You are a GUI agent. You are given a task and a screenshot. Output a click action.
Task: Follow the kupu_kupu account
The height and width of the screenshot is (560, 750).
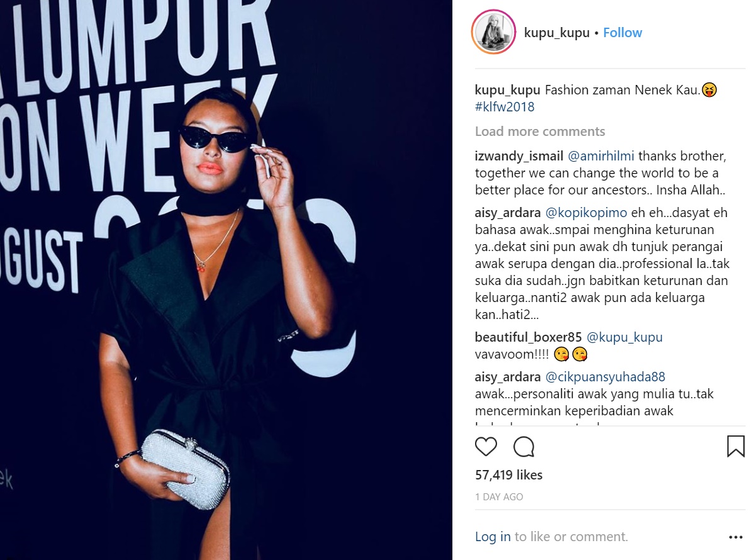click(x=622, y=33)
